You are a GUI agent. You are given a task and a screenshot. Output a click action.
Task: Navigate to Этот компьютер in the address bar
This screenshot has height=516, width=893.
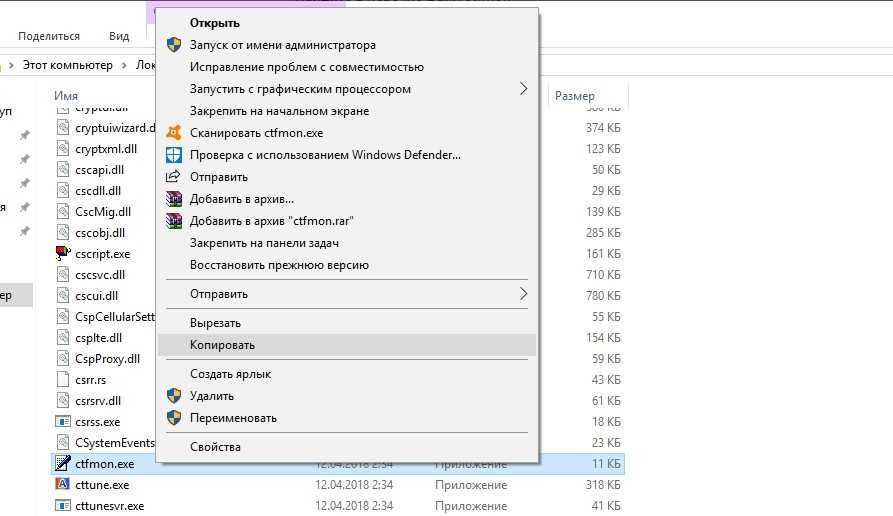68,65
